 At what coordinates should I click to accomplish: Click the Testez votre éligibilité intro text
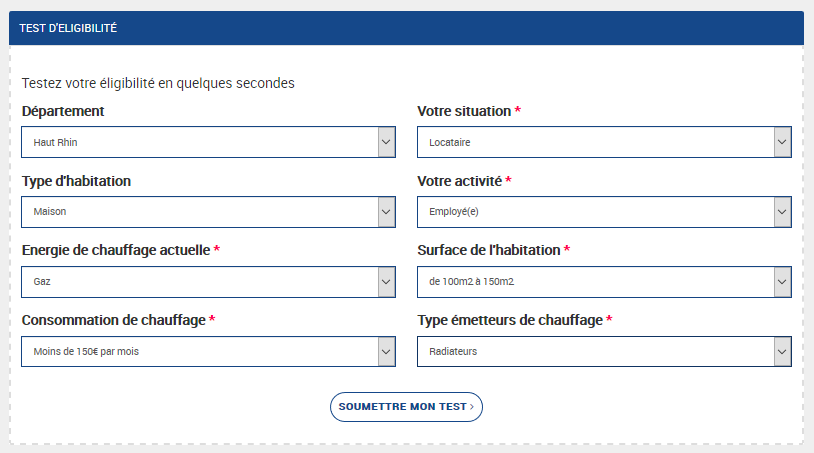tap(158, 83)
